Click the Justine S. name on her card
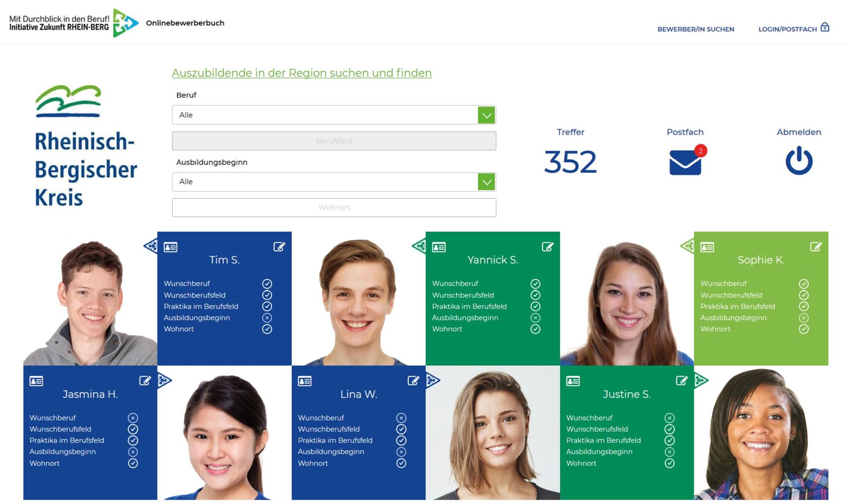 tap(627, 394)
